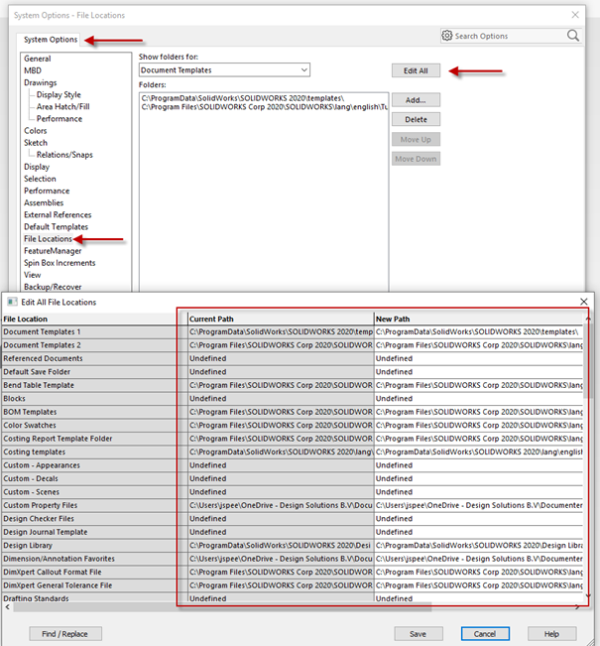
Task: Select External References in the tree
Action: click(57, 215)
